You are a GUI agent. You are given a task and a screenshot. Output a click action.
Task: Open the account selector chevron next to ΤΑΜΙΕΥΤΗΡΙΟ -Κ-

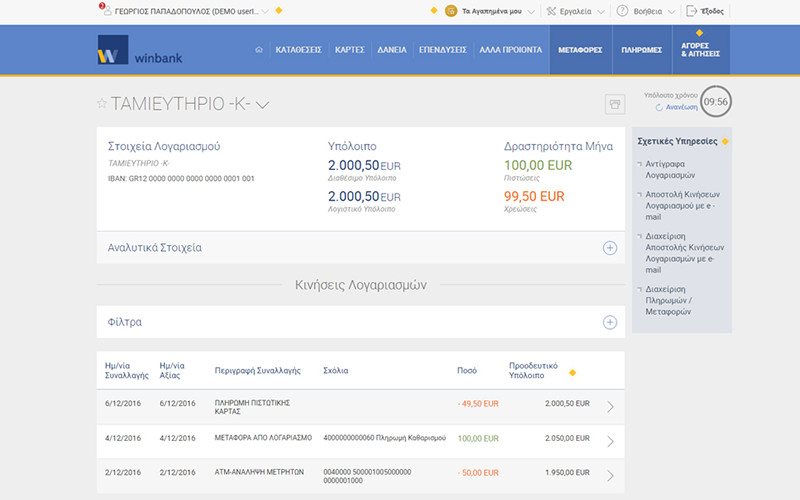pyautogui.click(x=263, y=104)
